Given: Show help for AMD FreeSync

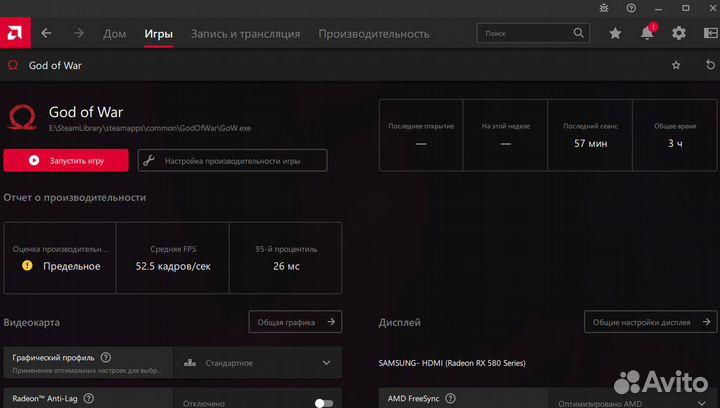Looking at the screenshot, I should tap(450, 398).
